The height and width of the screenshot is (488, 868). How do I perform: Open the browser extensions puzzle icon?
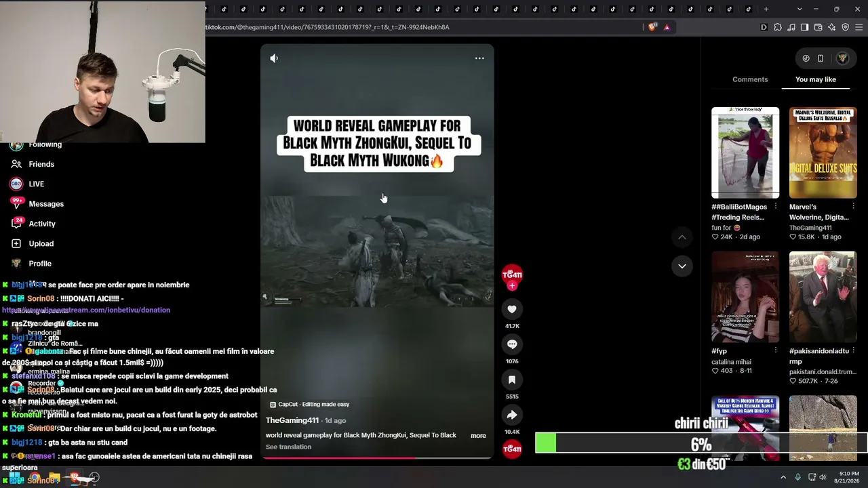[x=778, y=27]
